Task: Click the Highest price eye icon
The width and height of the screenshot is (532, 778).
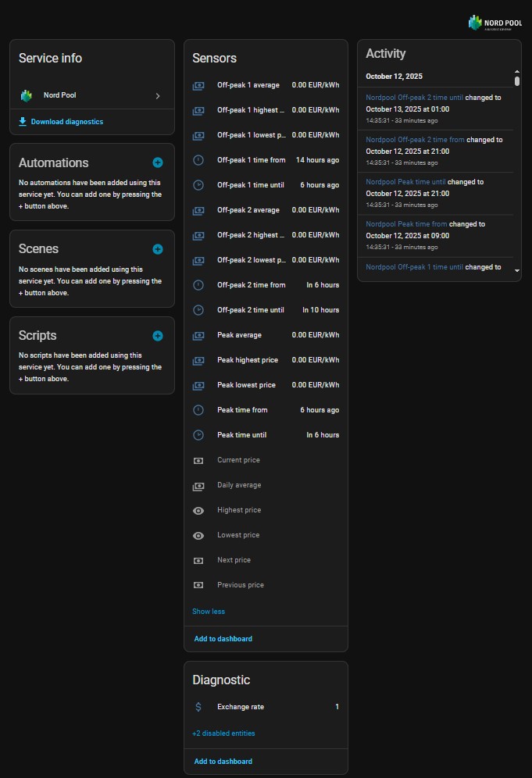Action: [x=198, y=510]
